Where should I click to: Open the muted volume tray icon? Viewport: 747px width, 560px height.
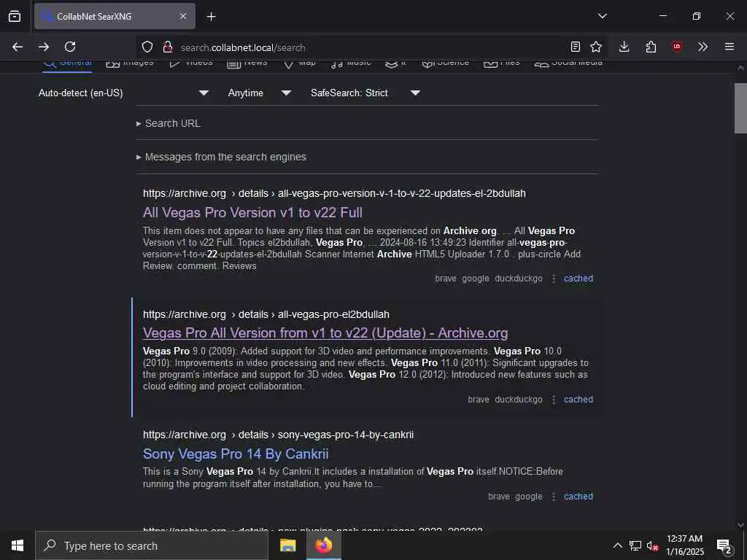click(652, 545)
